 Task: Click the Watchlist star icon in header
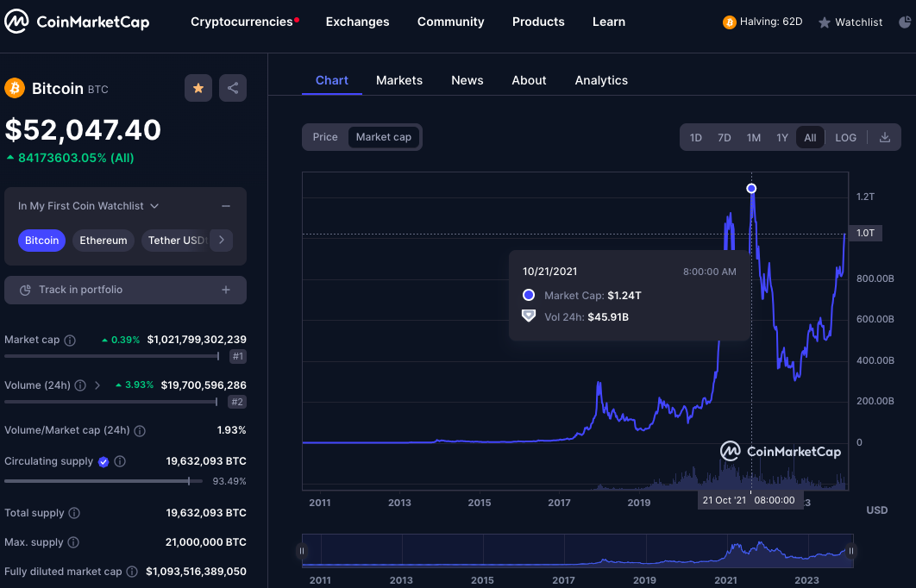(x=825, y=22)
